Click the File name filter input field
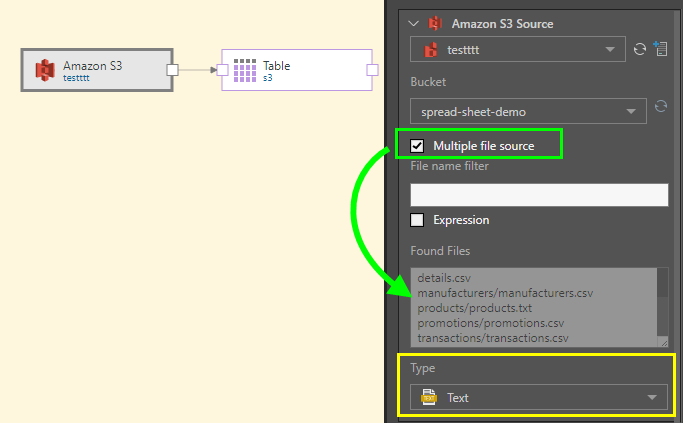 [538, 194]
